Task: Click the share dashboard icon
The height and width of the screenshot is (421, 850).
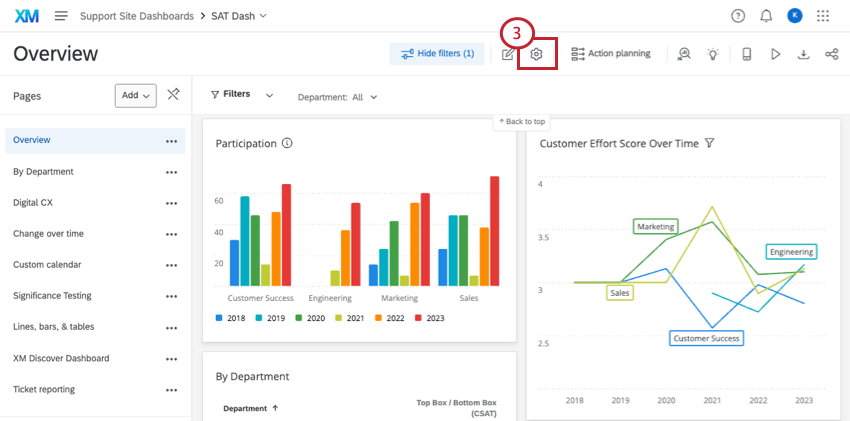Action: (831, 54)
